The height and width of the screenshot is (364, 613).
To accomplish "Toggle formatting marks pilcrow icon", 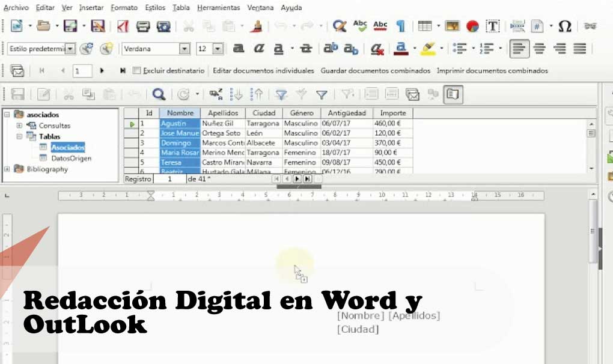I will coord(400,26).
